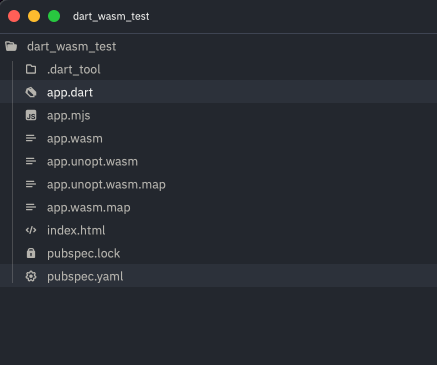
Task: Click the green maximize window button
Action: 54,16
